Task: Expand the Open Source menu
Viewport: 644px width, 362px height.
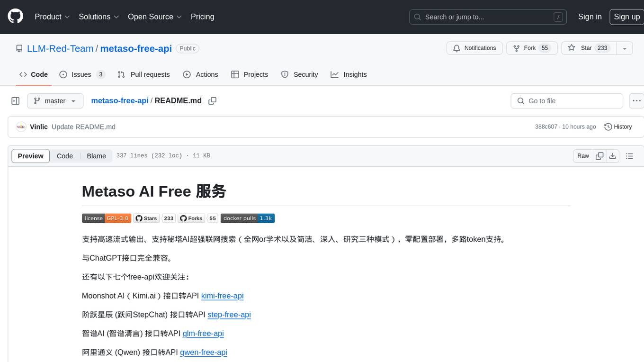Action: coord(155,17)
